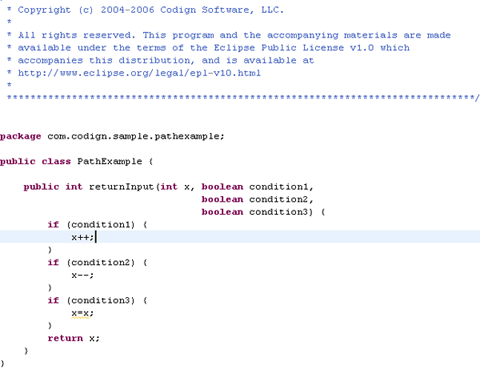Click the Copyright 2004-2006 Codign Software comment line
The height and width of the screenshot is (370, 480).
(x=145, y=10)
